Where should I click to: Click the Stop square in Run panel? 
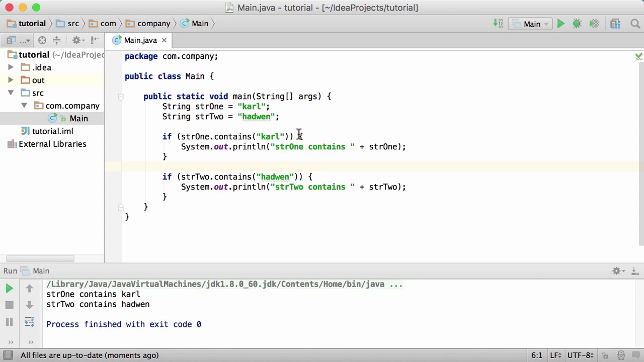coord(9,305)
